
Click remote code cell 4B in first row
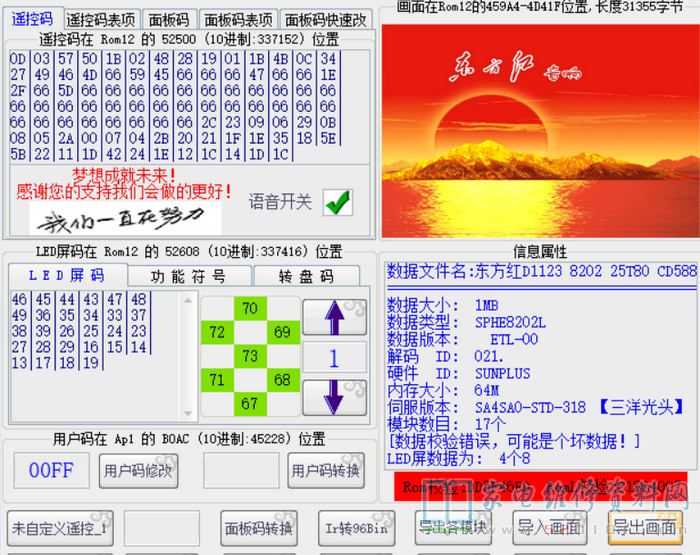pos(280,58)
